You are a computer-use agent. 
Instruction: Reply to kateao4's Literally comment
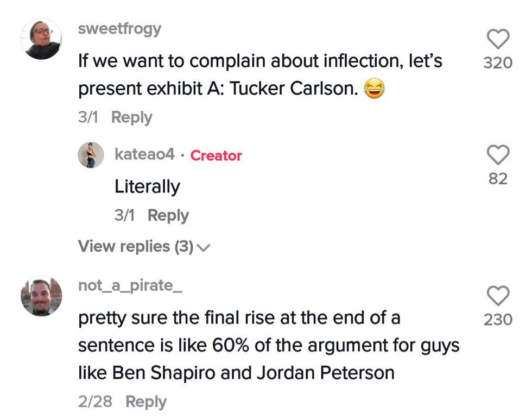tap(168, 215)
